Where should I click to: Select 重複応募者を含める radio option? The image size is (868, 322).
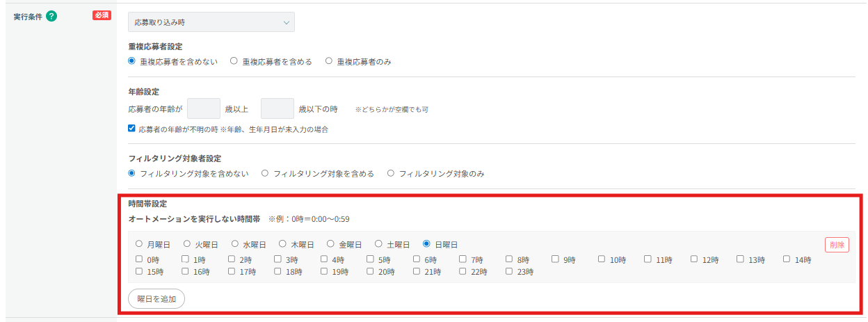tap(234, 61)
